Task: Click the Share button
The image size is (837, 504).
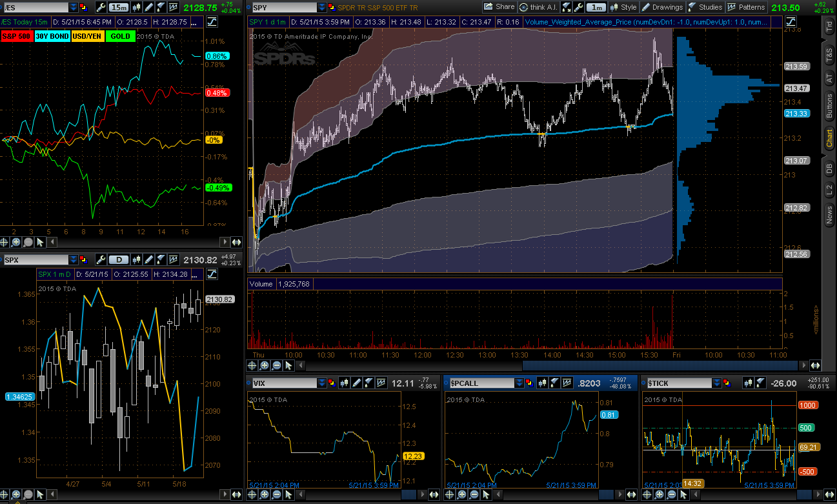Action: click(500, 7)
